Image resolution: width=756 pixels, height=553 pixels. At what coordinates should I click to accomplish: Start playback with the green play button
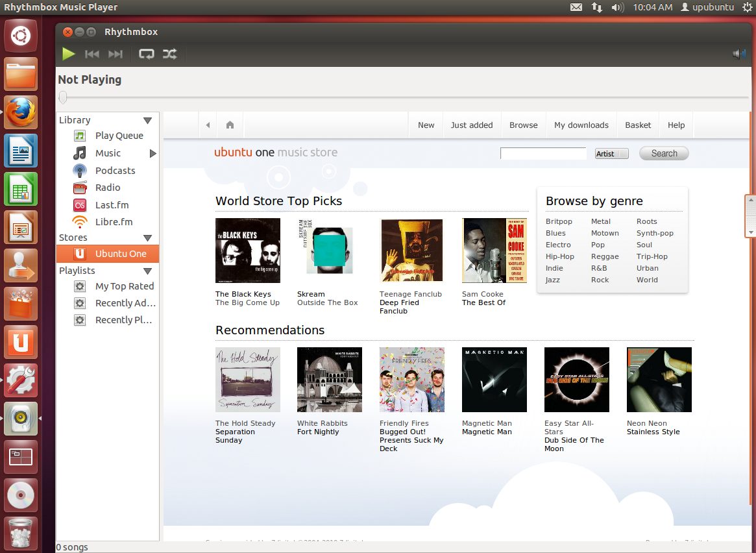pos(69,53)
